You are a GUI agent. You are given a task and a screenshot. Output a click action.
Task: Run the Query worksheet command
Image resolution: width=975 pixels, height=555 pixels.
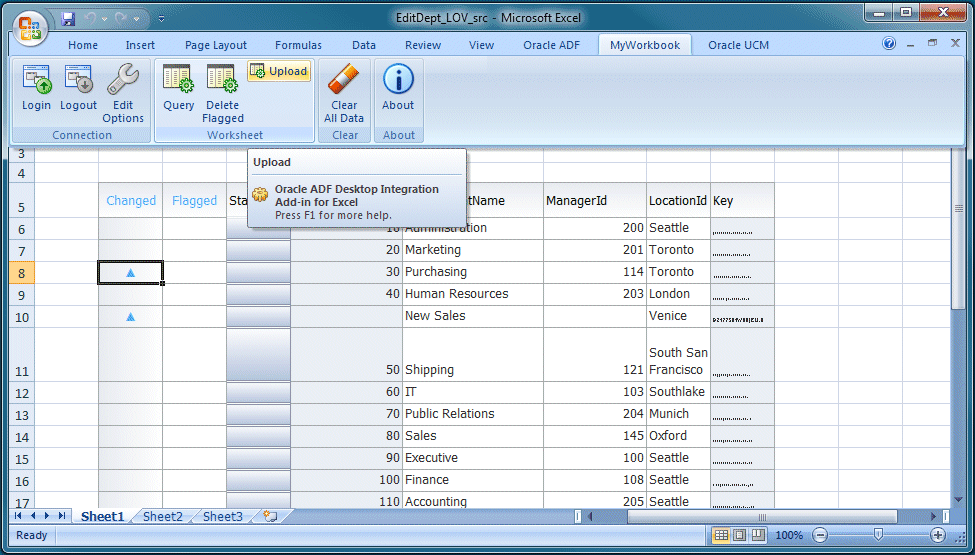[x=178, y=88]
